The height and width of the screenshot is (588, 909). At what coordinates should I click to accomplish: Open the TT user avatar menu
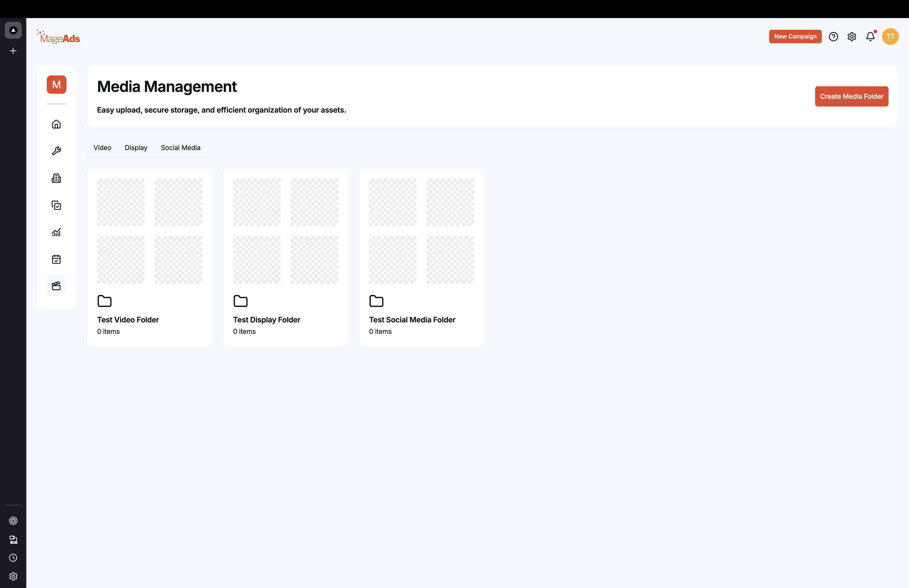890,37
